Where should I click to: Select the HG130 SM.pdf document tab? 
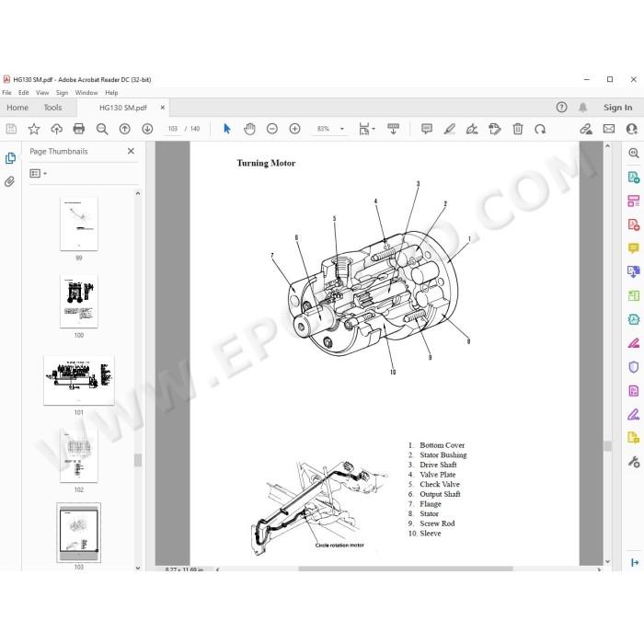pos(122,108)
